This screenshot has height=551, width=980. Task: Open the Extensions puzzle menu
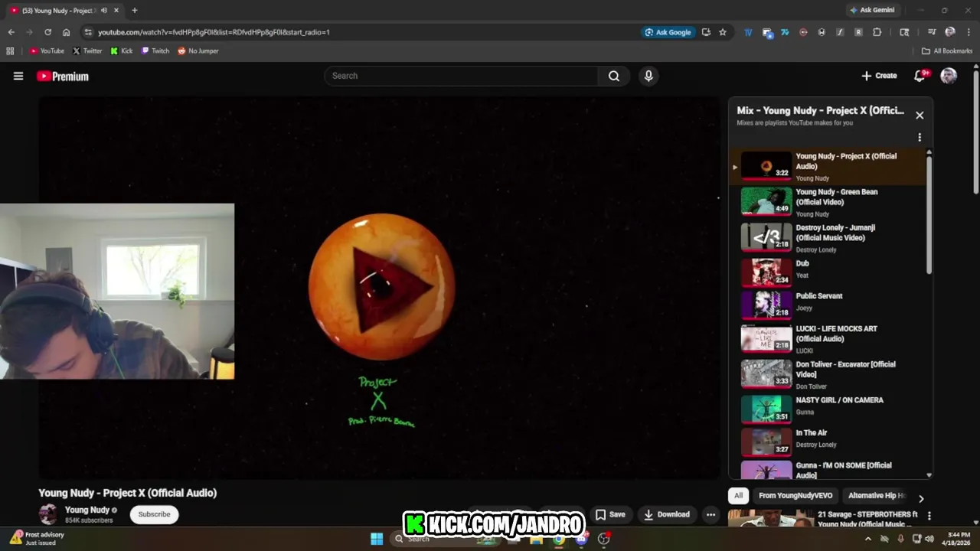point(877,32)
